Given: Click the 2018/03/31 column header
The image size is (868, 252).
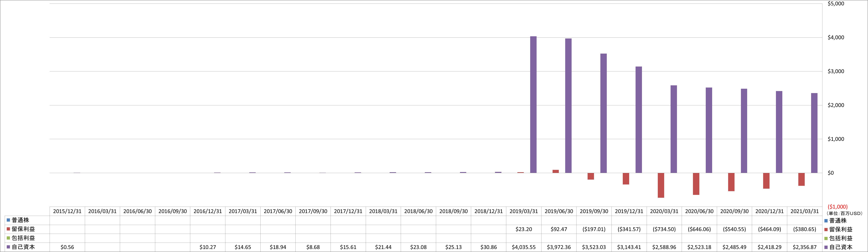Looking at the screenshot, I should [383, 211].
